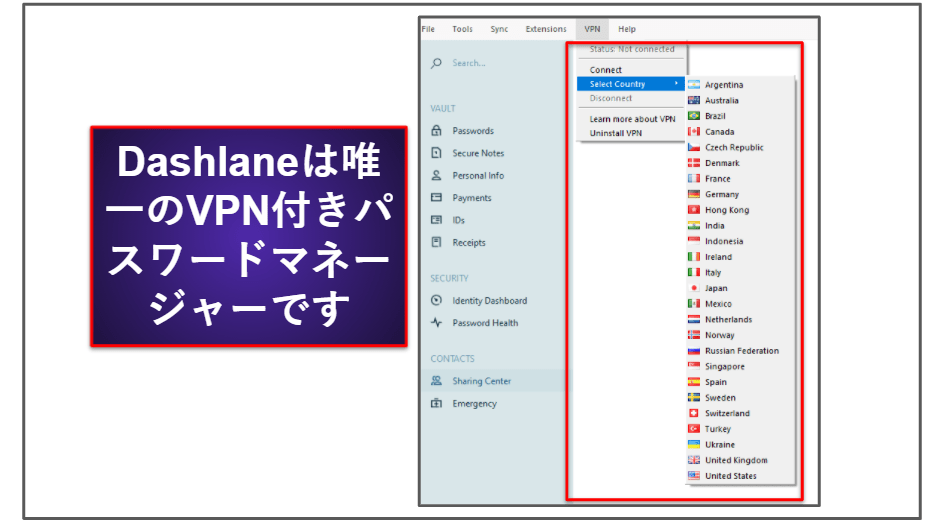
Task: Open the Sync menu
Action: coord(499,29)
